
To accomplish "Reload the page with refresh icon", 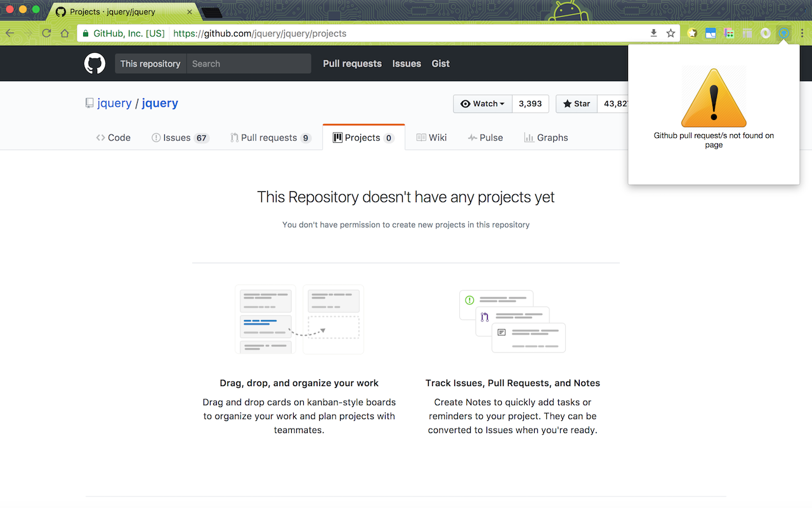I will coord(46,33).
